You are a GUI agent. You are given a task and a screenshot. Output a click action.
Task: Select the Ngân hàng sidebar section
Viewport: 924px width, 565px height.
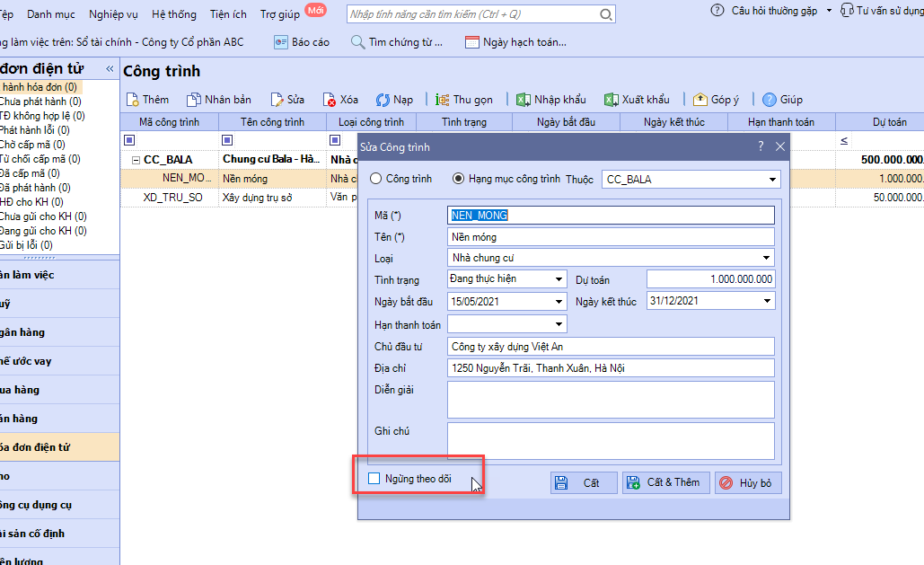tap(59, 332)
